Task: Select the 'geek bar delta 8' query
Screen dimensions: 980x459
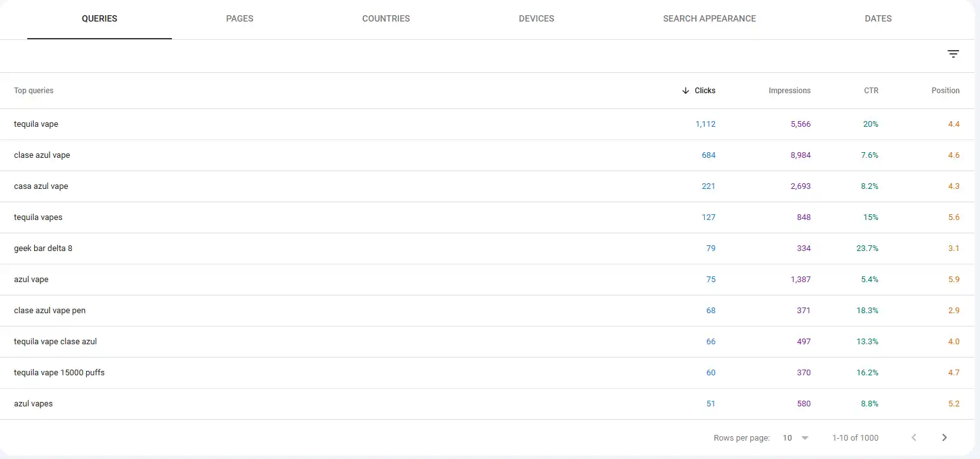Action: [x=43, y=249]
